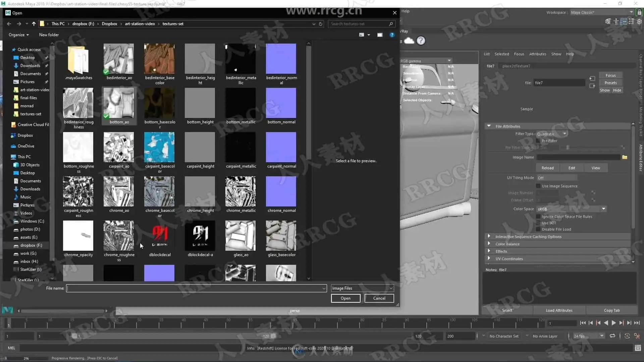Click the refresh icon in the address bar

320,24
